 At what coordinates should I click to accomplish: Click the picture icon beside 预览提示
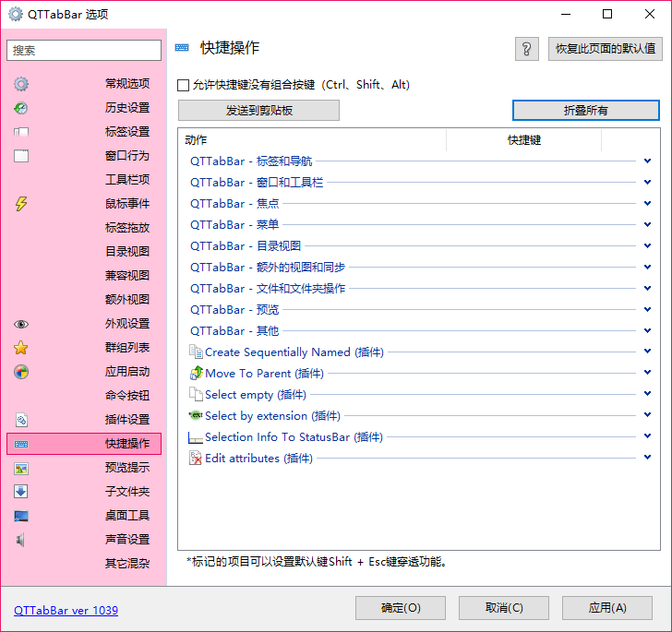coord(21,469)
